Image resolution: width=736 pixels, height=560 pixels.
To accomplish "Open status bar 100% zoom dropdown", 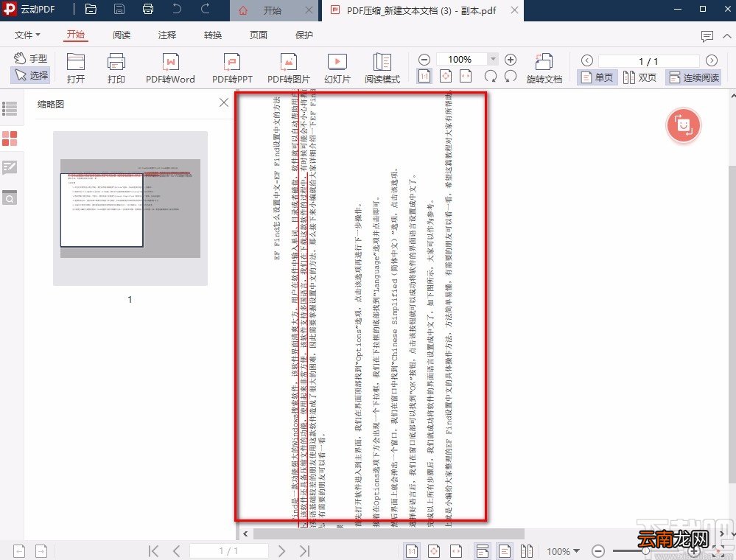I will point(563,551).
